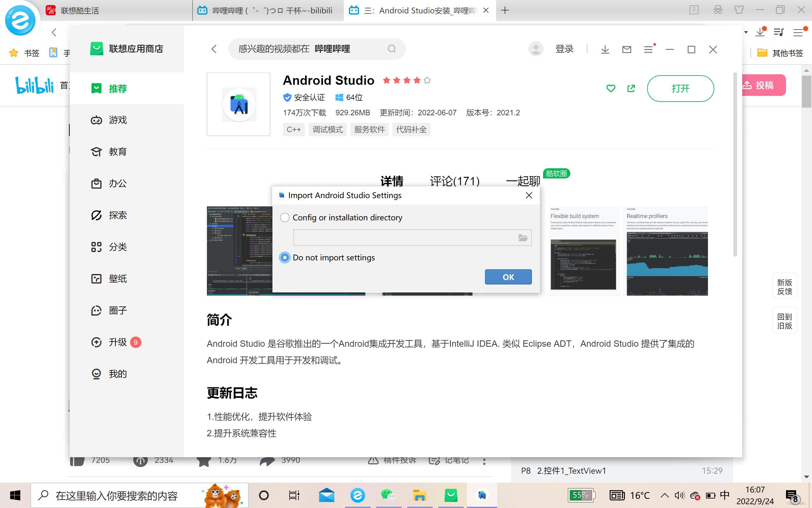Click the user avatar icon
This screenshot has width=812, height=508.
(x=536, y=49)
